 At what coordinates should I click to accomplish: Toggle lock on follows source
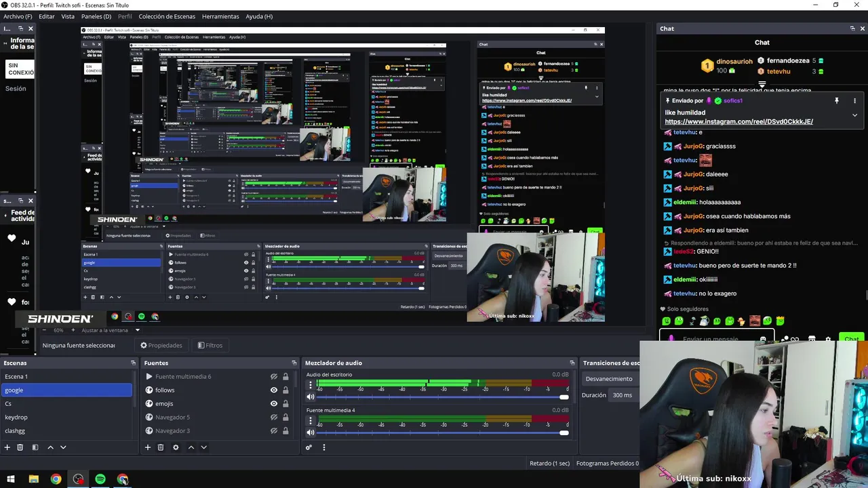[285, 390]
